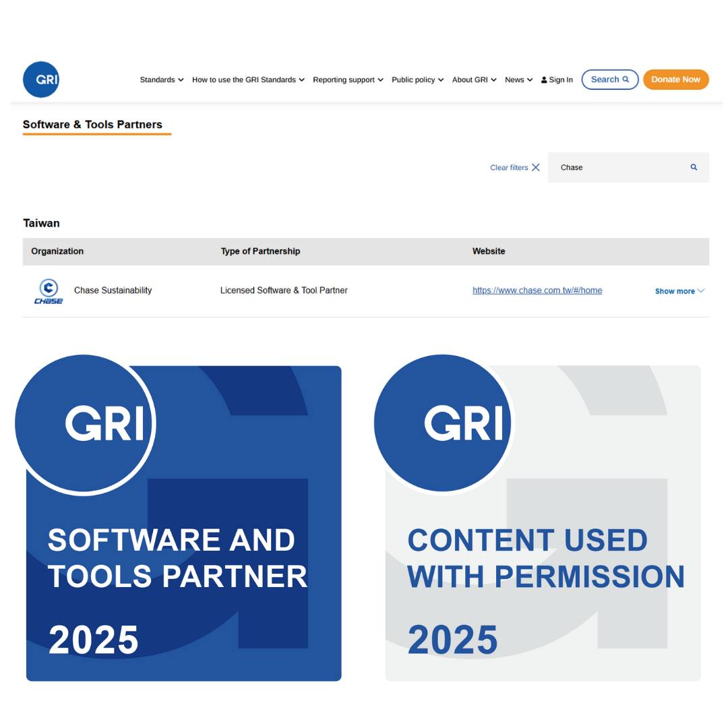Open the Standards dropdown menu
728x728 pixels.
click(162, 80)
